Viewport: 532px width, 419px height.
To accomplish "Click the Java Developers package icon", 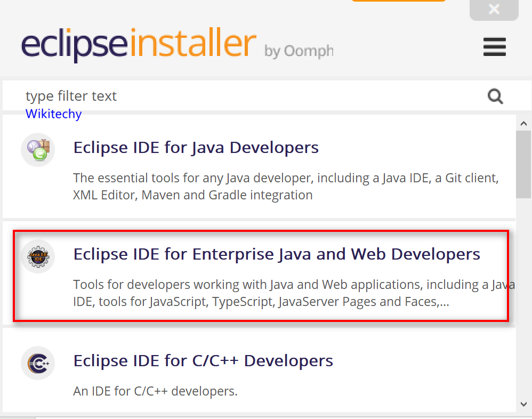I will tap(38, 150).
